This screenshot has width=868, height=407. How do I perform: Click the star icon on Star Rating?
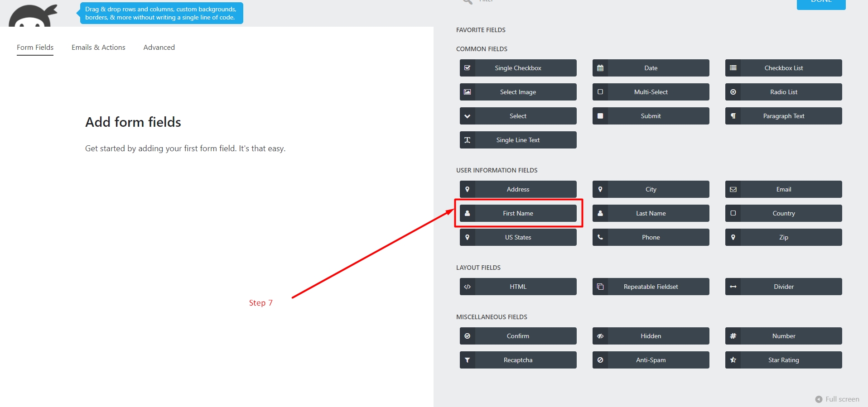click(x=733, y=360)
